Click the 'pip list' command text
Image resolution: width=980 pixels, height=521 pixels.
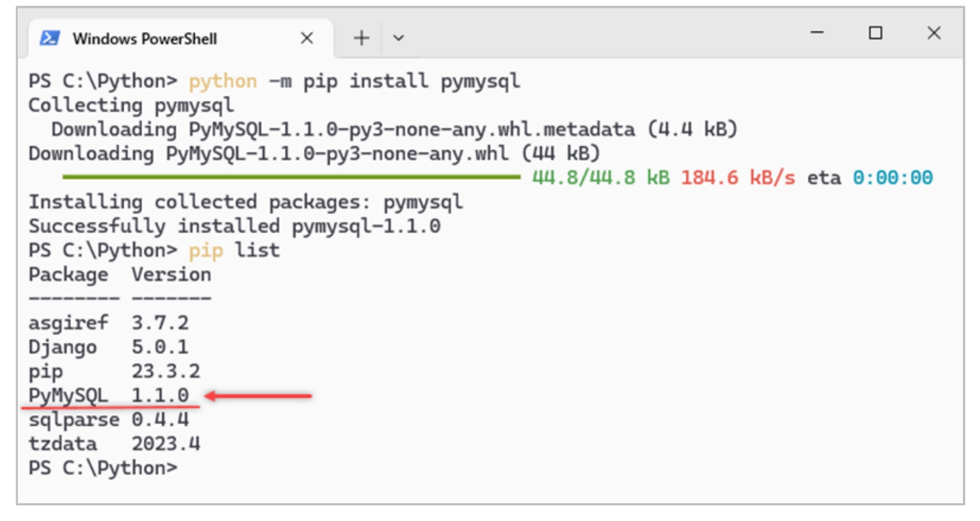234,250
